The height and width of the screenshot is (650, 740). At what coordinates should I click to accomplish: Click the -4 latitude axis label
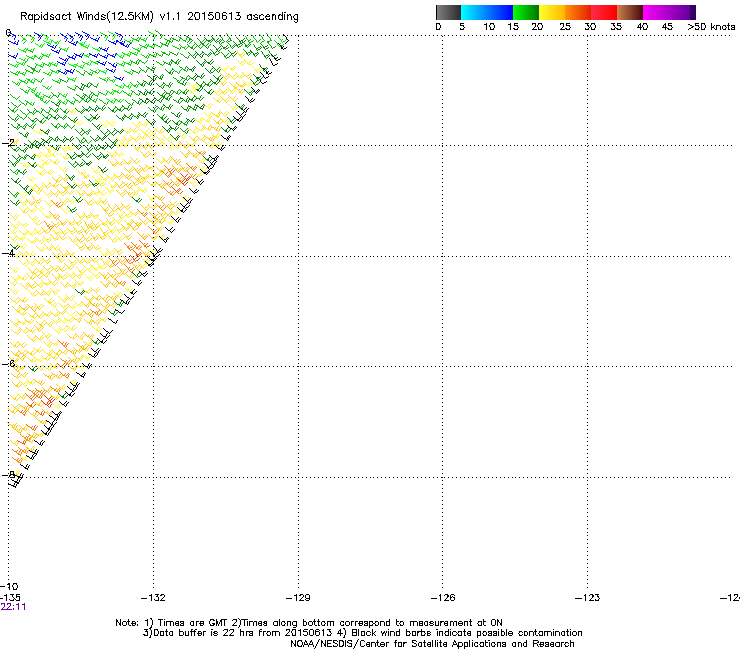[x=8, y=253]
